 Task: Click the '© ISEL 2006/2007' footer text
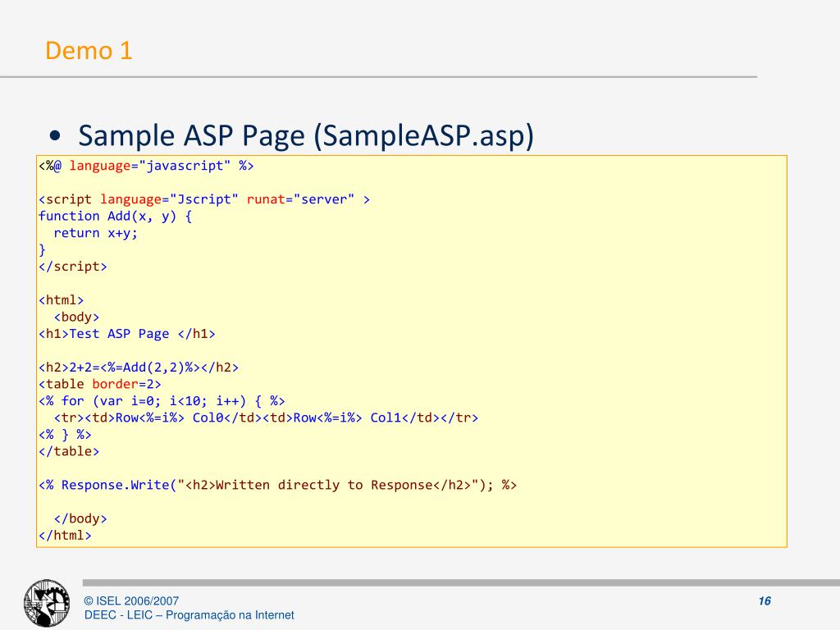pyautogui.click(x=131, y=601)
